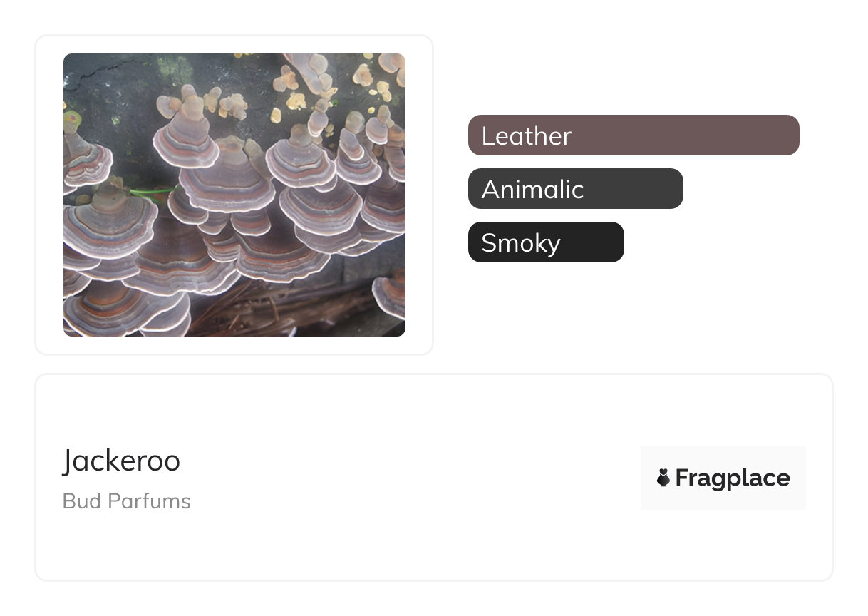Screen dimensions: 868x616
Task: Select the Leather accord bar
Action: tap(634, 135)
